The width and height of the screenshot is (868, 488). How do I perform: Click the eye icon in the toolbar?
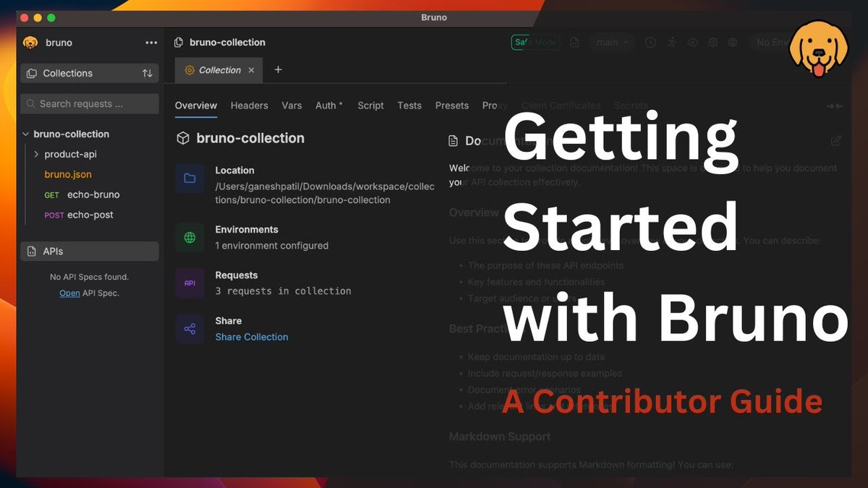(692, 43)
